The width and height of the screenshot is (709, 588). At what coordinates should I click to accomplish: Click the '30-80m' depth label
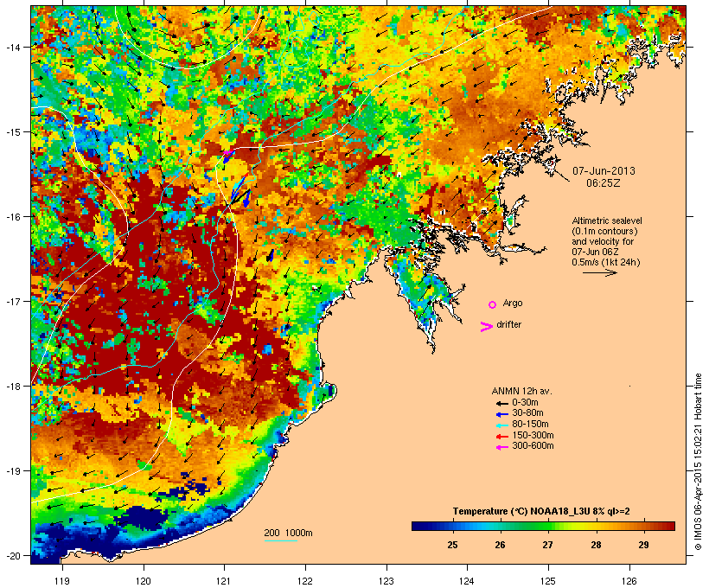point(527,413)
